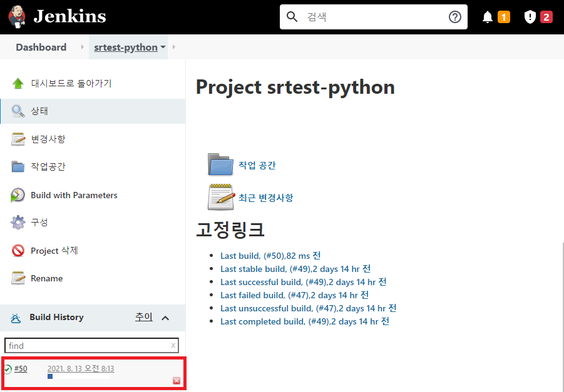Click the red security alert badge 2
This screenshot has height=392, width=564.
pos(546,17)
